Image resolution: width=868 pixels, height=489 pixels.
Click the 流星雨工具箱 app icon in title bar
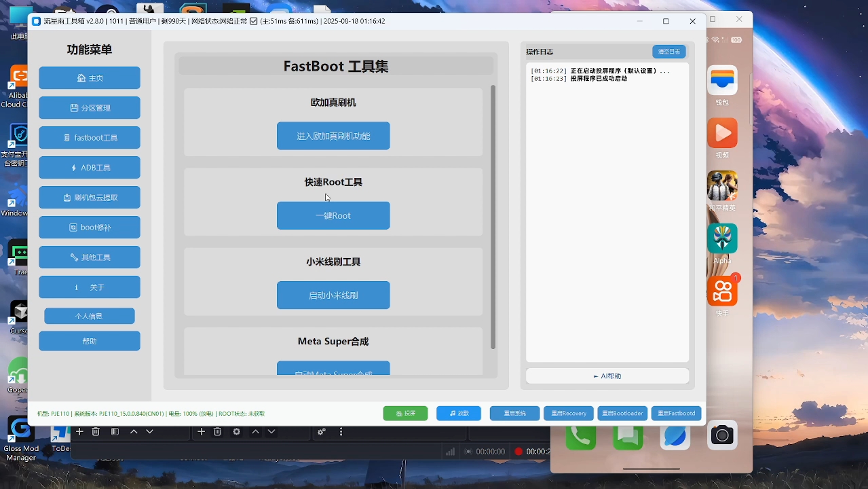pos(37,21)
